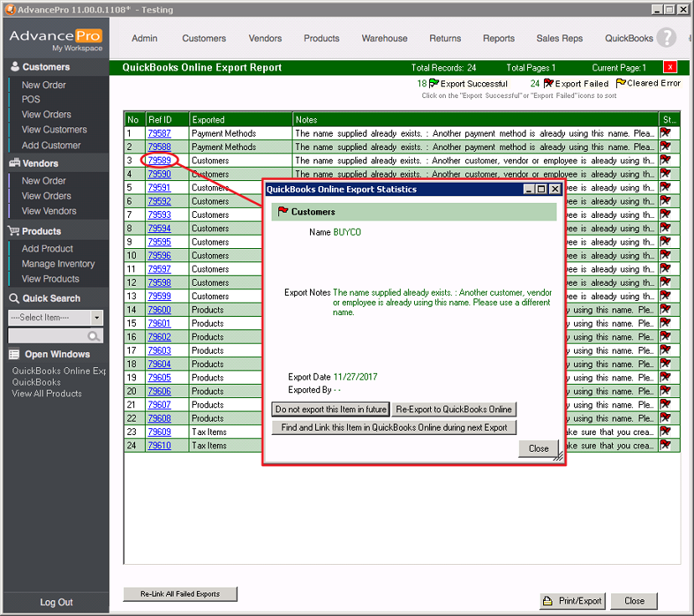Click the help question mark icon

(666, 38)
